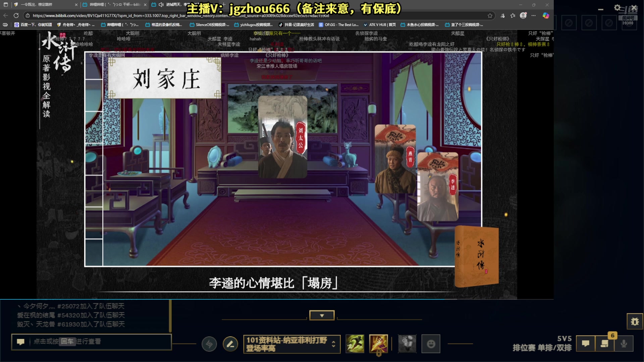Viewport: 644px width, 362px height.
Task: Open the ATK V HUB bookmark
Action: pyautogui.click(x=380, y=24)
